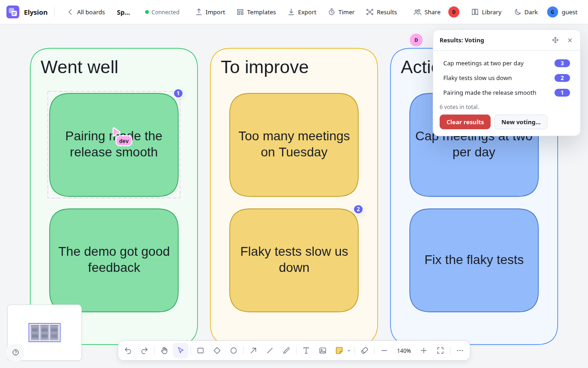Fit the board to screen
The width and height of the screenshot is (588, 368).
pos(440,351)
